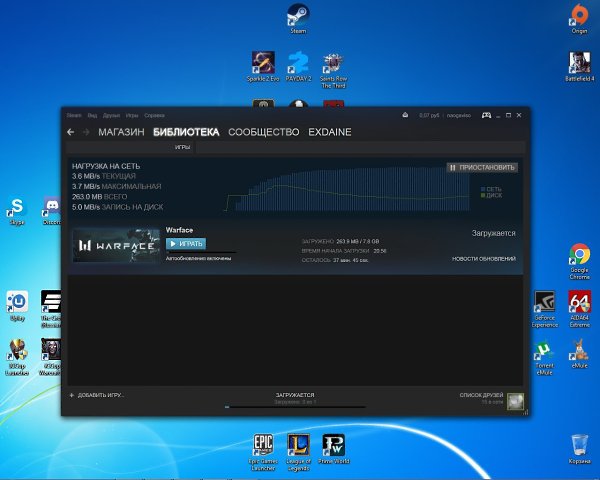600x480 pixels.
Task: Pause the download with ПРИОСТАНОВИТЬ
Action: click(x=482, y=168)
